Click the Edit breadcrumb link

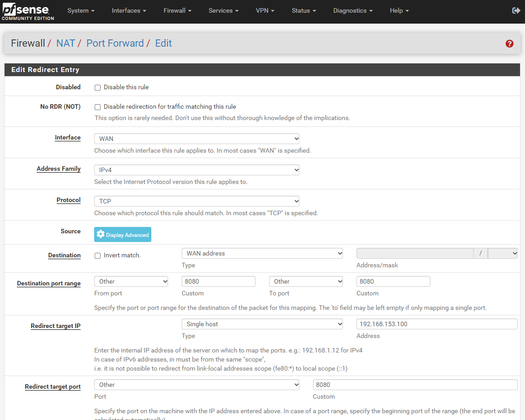[x=164, y=43]
